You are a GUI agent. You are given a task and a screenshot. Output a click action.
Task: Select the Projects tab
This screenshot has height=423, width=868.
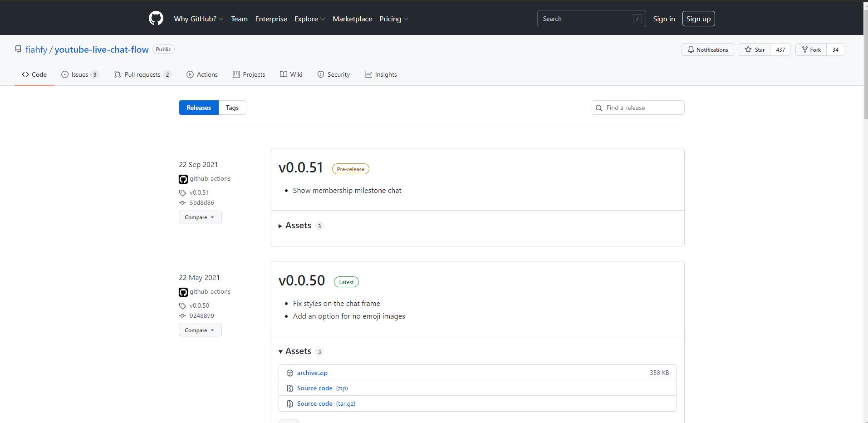coord(249,74)
